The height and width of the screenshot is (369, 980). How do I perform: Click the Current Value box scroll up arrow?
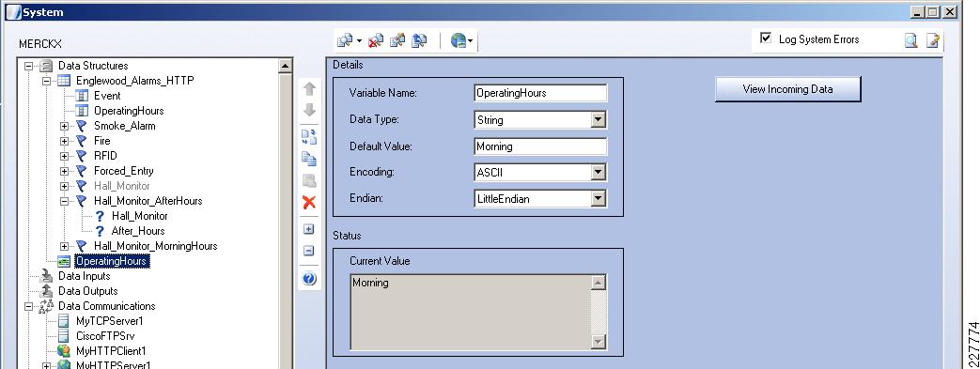coord(599,283)
